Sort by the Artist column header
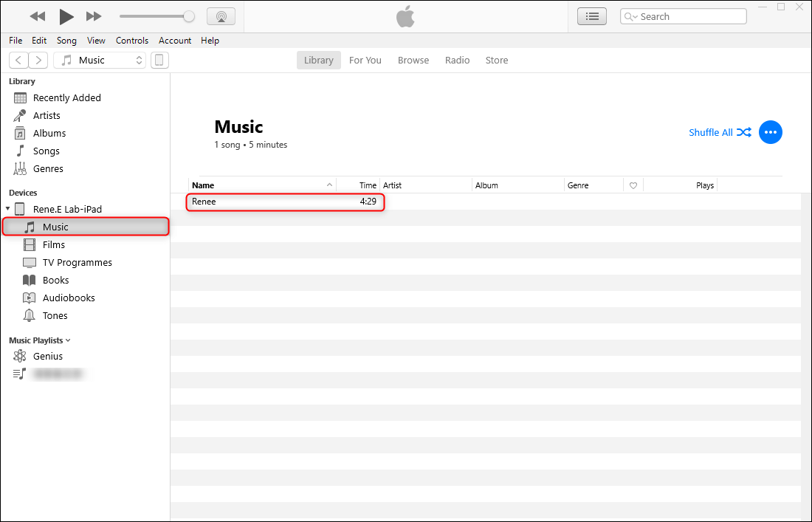The width and height of the screenshot is (812, 522). (426, 185)
